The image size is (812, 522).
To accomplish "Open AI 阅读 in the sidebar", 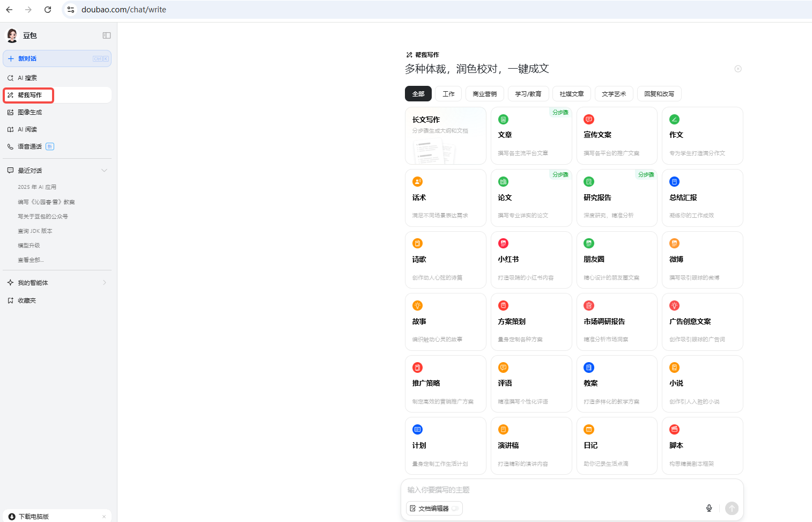I will pos(57,129).
